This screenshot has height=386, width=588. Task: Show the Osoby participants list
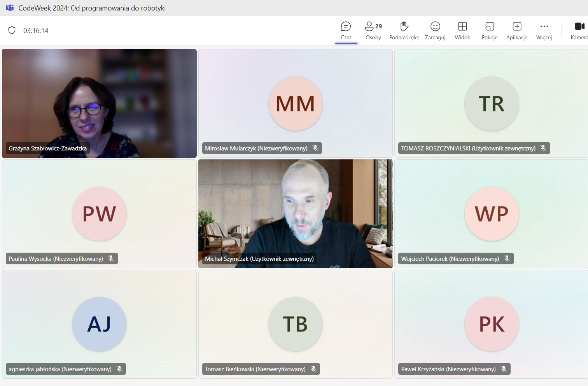click(x=373, y=31)
